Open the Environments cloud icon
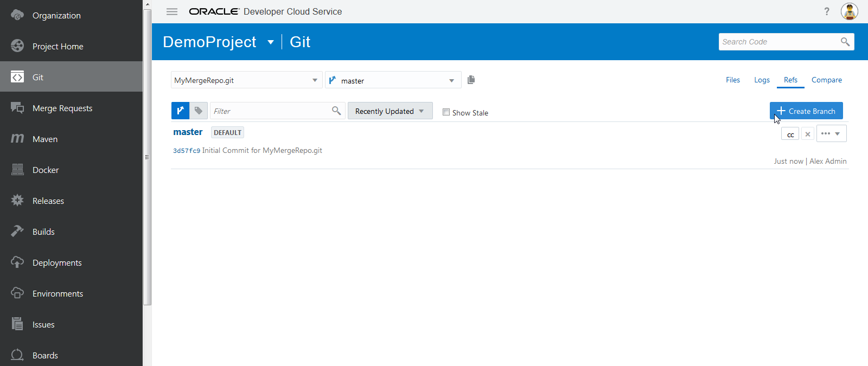The height and width of the screenshot is (366, 868). pos(17,293)
